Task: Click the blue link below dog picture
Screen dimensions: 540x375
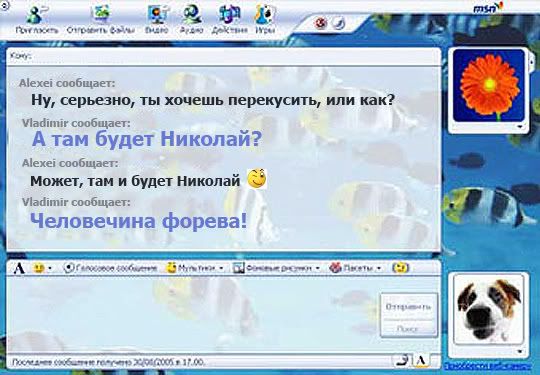Action: click(488, 365)
